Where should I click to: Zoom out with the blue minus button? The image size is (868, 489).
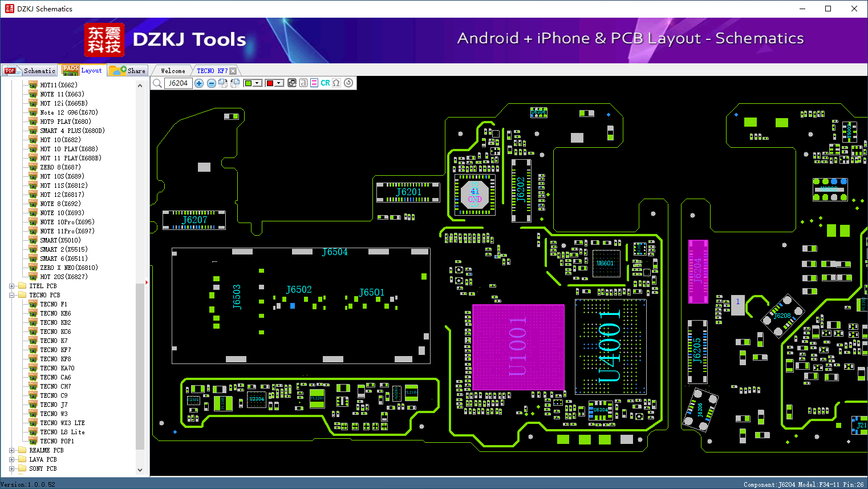[x=212, y=83]
